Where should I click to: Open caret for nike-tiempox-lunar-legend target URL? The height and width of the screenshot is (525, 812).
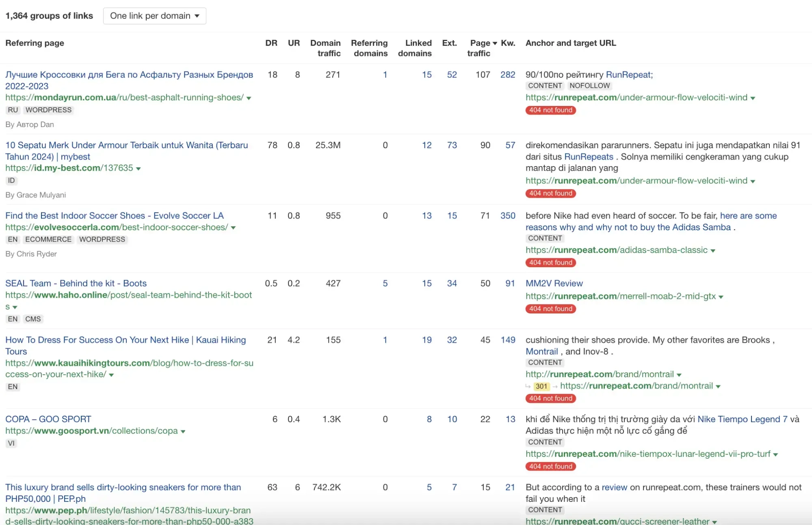tap(775, 455)
